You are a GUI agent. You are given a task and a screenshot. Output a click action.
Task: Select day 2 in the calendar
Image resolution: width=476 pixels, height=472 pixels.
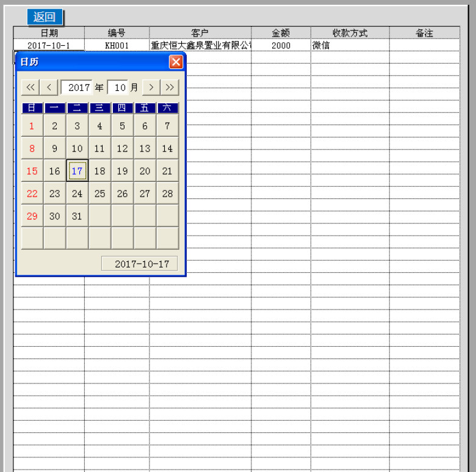tap(55, 125)
